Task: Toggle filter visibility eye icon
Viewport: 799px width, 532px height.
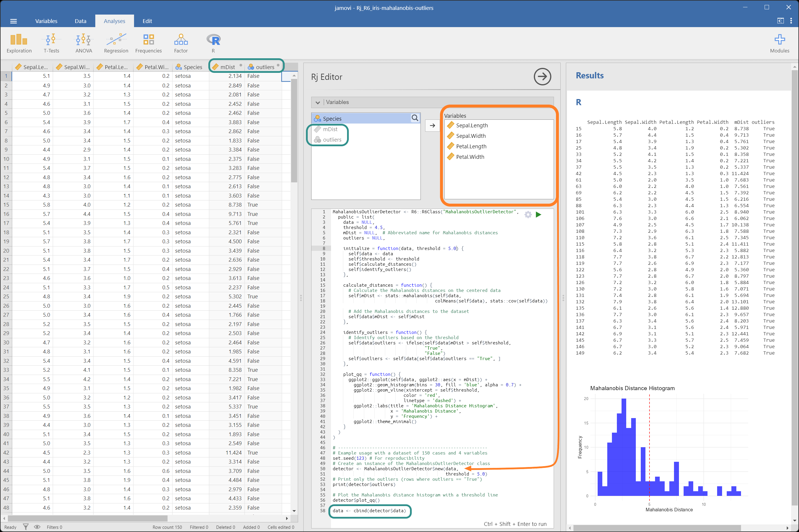Action: [37, 526]
